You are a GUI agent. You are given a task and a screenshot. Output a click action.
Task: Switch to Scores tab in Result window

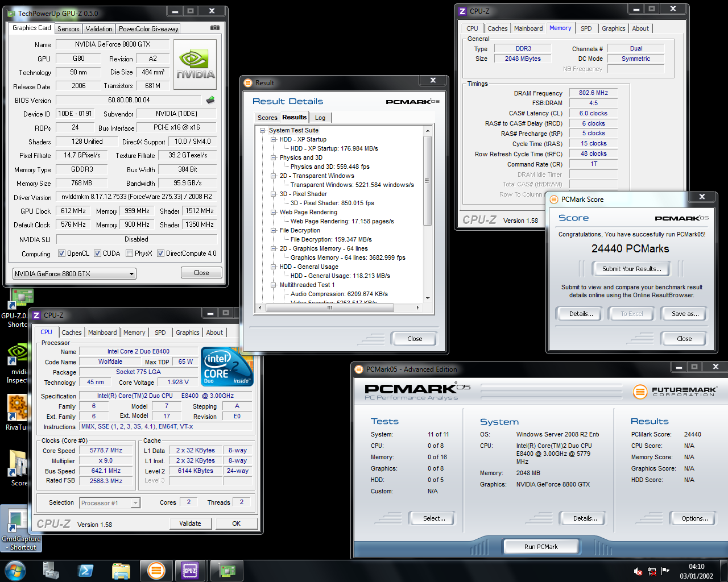(x=267, y=118)
